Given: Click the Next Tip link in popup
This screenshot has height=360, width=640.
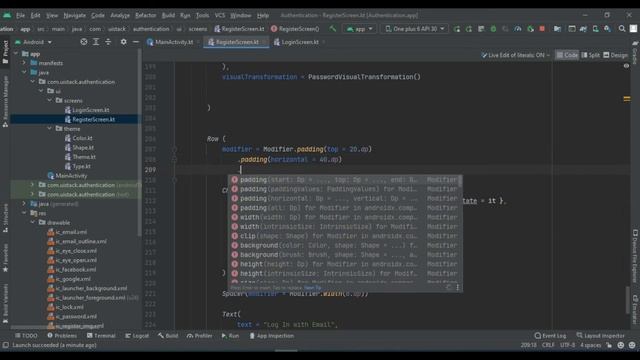Looking at the screenshot, I should click(312, 288).
